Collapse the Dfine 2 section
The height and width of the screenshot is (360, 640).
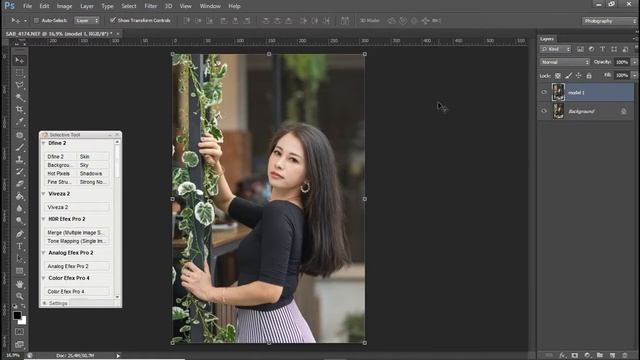pos(44,143)
